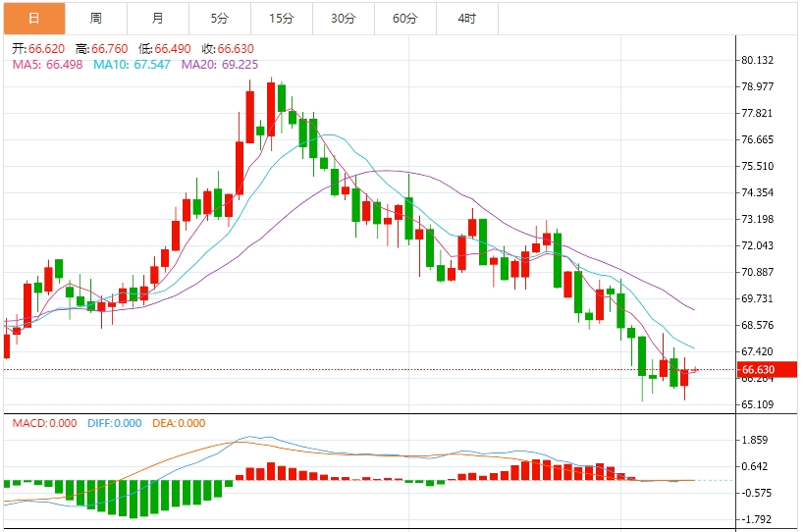Viewport: 804px width, 532px height.
Task: Click the 74.354 price axis label
Action: 757,192
